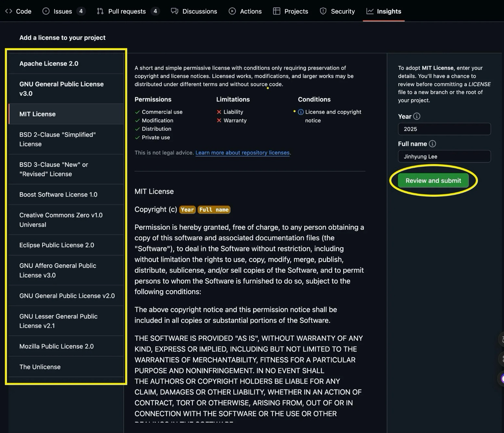Open the Code tab

point(18,11)
